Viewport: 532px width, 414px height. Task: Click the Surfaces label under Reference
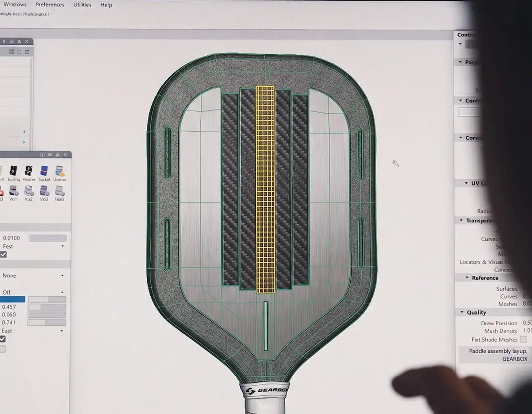tap(507, 289)
